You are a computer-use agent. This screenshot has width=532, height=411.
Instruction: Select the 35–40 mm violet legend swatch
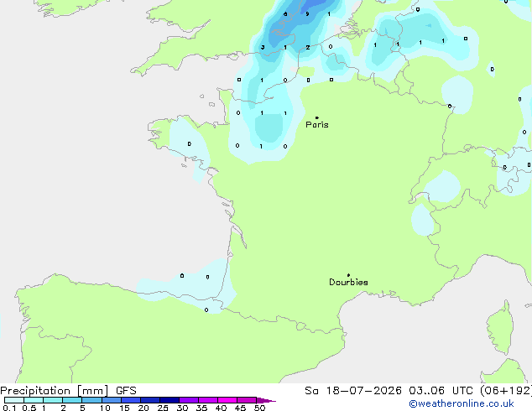pos(208,400)
